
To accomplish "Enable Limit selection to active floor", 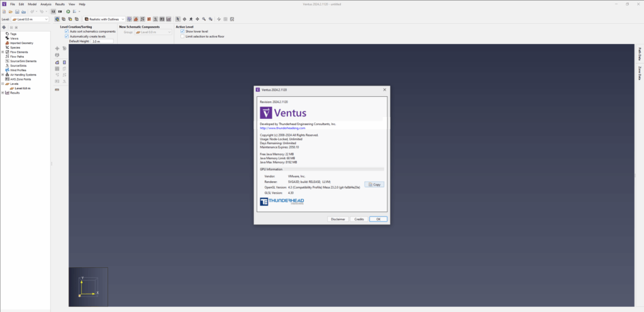I will coord(183,36).
